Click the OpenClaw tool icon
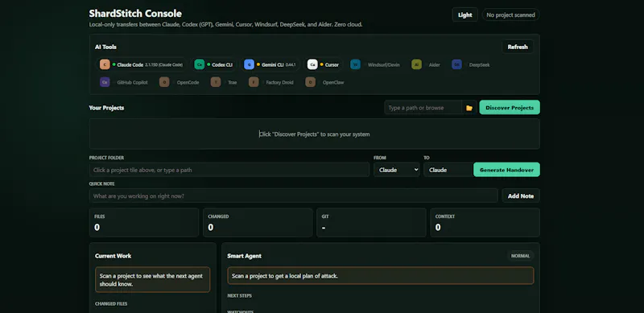 point(310,82)
